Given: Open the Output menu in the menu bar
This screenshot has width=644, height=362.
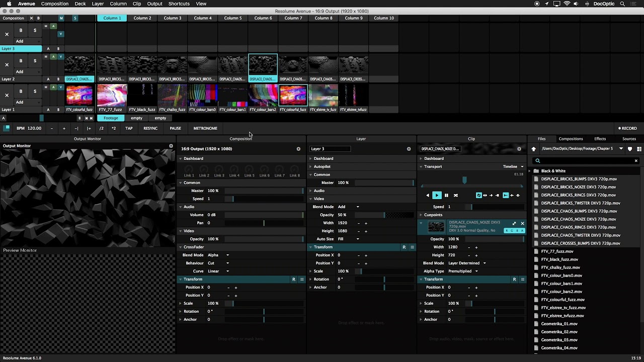Looking at the screenshot, I should pos(154,4).
